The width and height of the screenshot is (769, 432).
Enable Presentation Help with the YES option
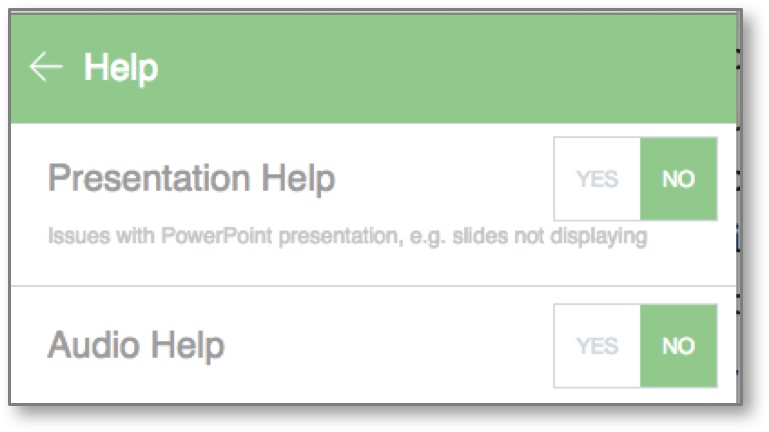tap(597, 179)
